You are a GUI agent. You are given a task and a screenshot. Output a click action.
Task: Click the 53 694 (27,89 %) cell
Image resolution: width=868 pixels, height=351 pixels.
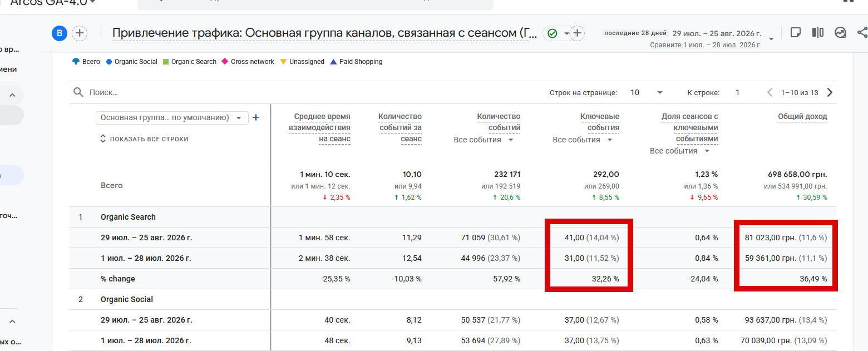pyautogui.click(x=490, y=340)
